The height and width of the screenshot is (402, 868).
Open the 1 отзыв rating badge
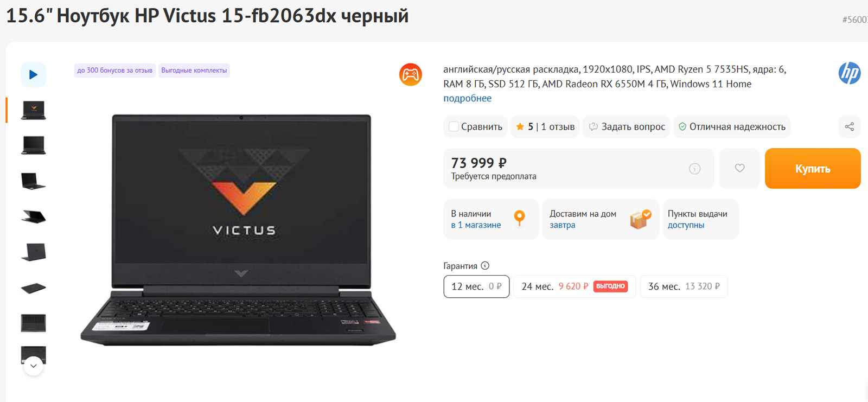coord(545,126)
